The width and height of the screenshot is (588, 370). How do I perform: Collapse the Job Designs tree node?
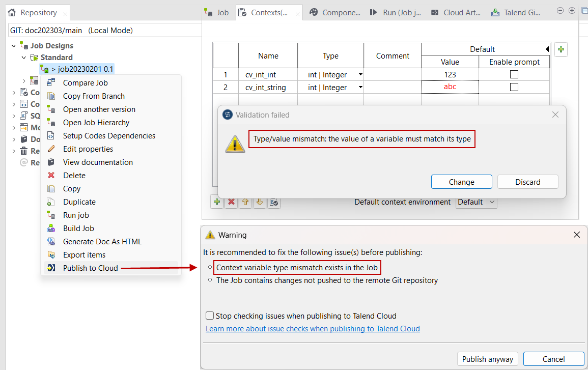pos(14,46)
